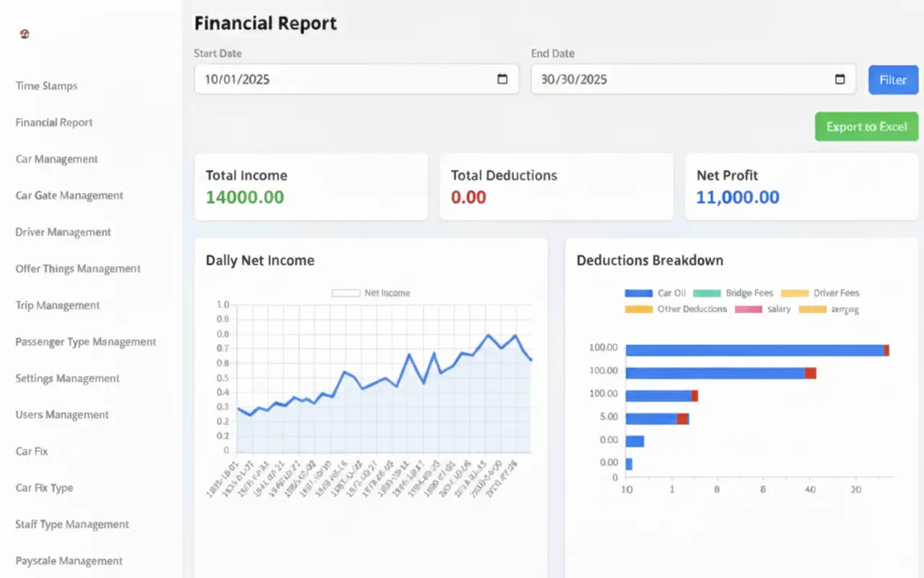924x578 pixels.
Task: Open Start Date calendar picker icon
Action: click(x=502, y=79)
